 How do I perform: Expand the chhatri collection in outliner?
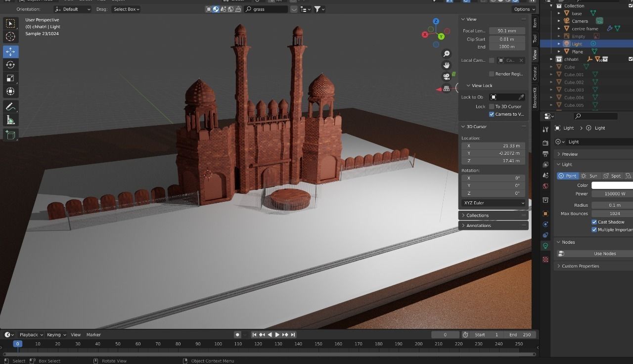pos(552,59)
